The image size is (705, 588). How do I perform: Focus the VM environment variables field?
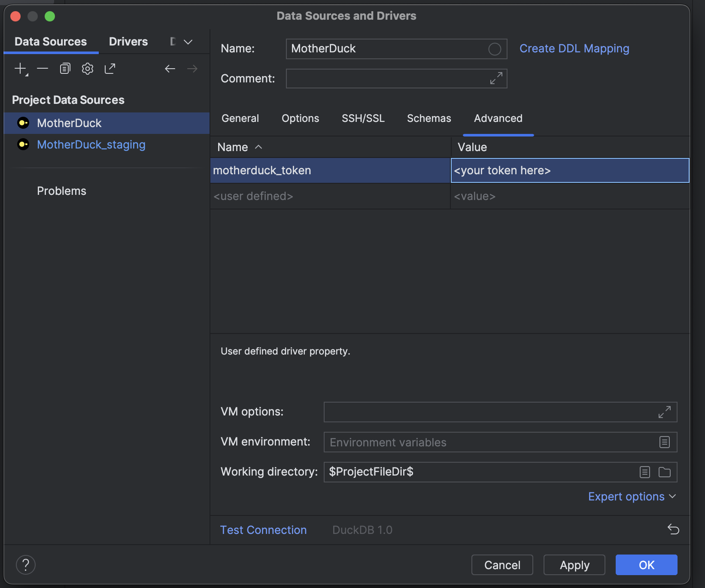pos(501,442)
